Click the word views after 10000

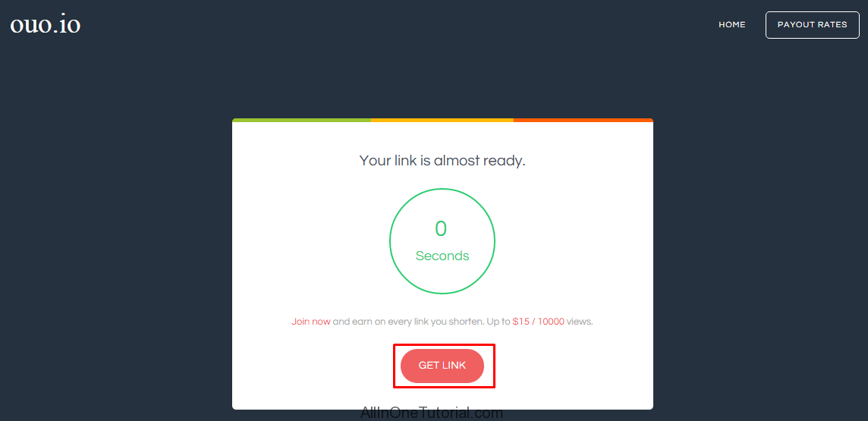(580, 322)
